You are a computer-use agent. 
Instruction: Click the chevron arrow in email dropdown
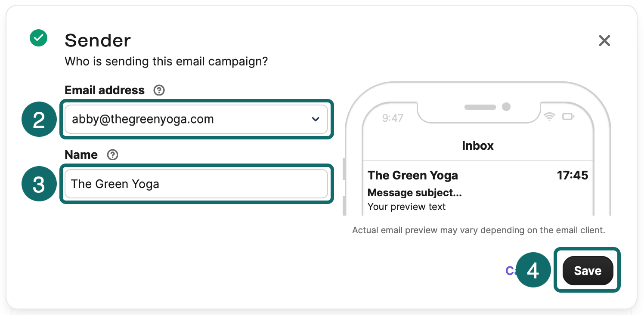click(x=316, y=119)
